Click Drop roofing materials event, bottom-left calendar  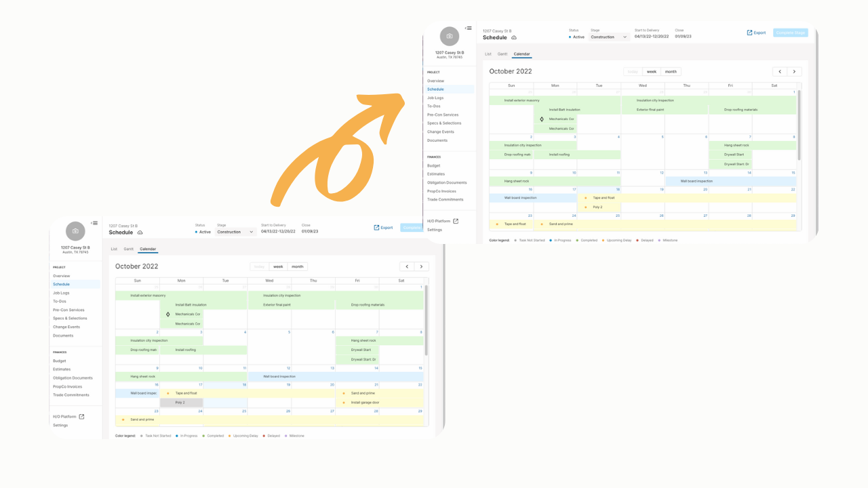tap(380, 305)
